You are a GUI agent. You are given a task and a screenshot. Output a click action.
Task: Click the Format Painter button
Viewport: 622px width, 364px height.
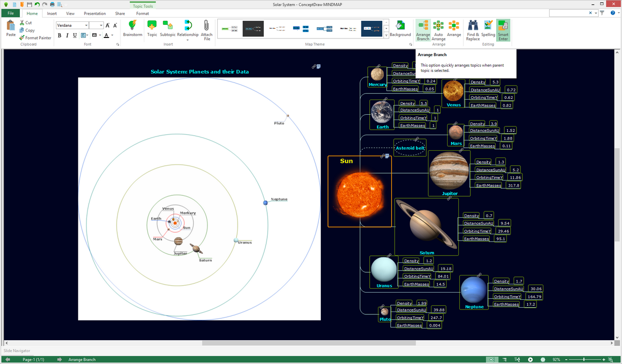(35, 38)
